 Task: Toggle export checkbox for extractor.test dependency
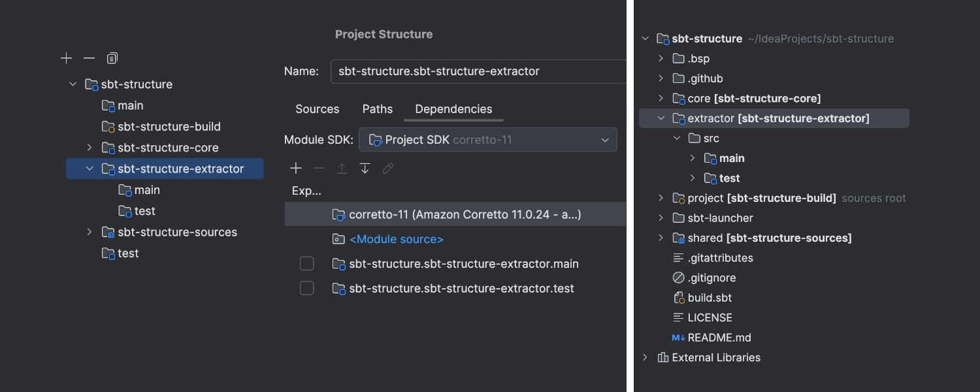point(306,288)
